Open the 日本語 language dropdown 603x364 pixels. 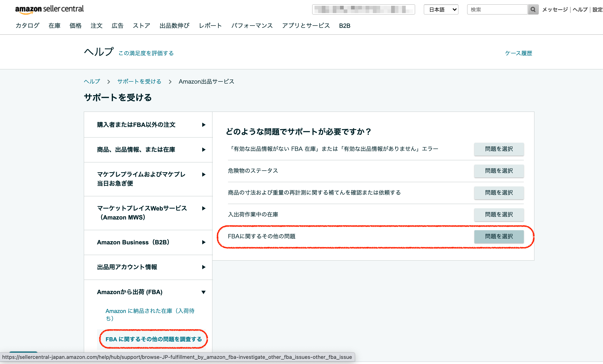[x=441, y=9]
